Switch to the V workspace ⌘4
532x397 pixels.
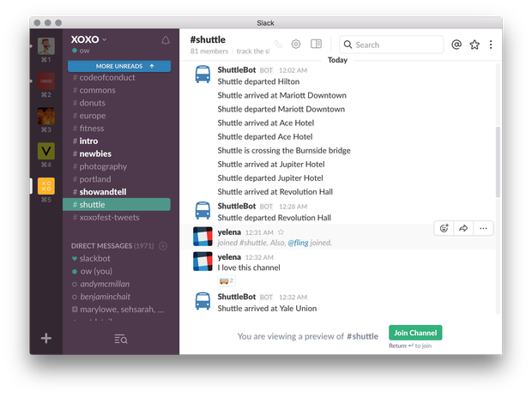(45, 151)
